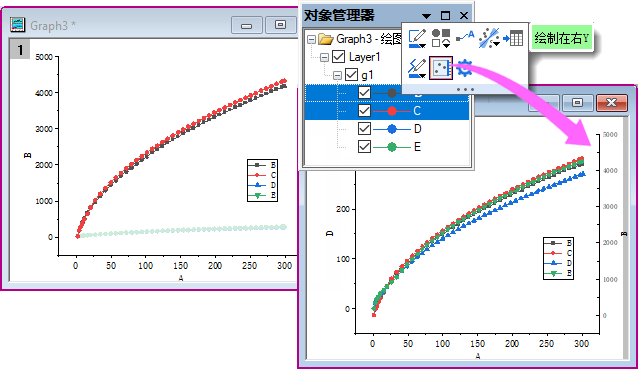
Task: Collapse the Layer1 tree node
Action: (324, 57)
